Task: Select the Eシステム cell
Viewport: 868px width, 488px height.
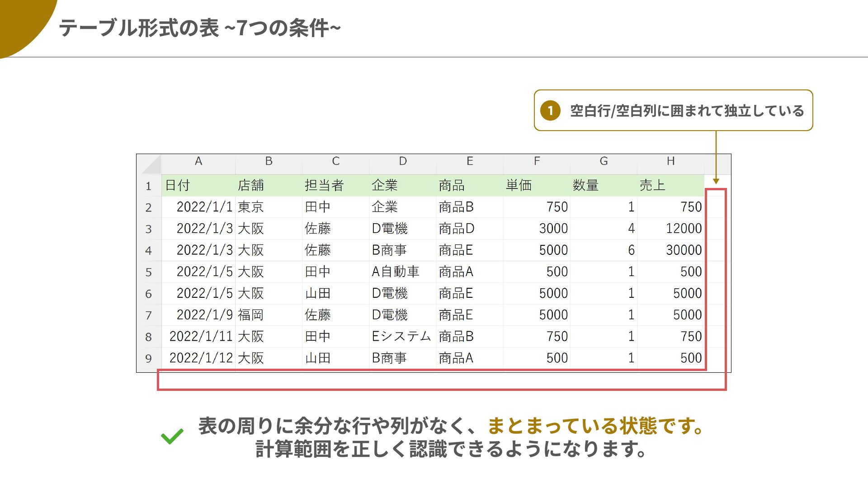Action: (x=402, y=337)
